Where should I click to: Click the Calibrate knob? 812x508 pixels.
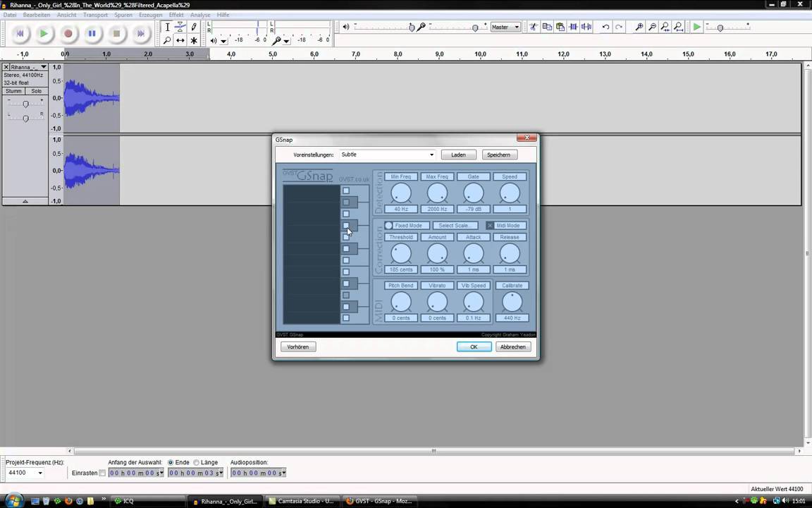(x=512, y=302)
